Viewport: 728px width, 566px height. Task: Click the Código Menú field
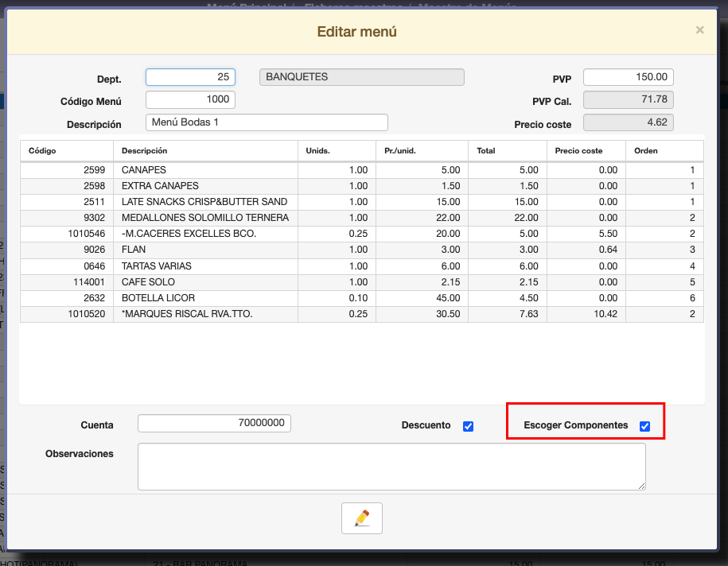(190, 99)
